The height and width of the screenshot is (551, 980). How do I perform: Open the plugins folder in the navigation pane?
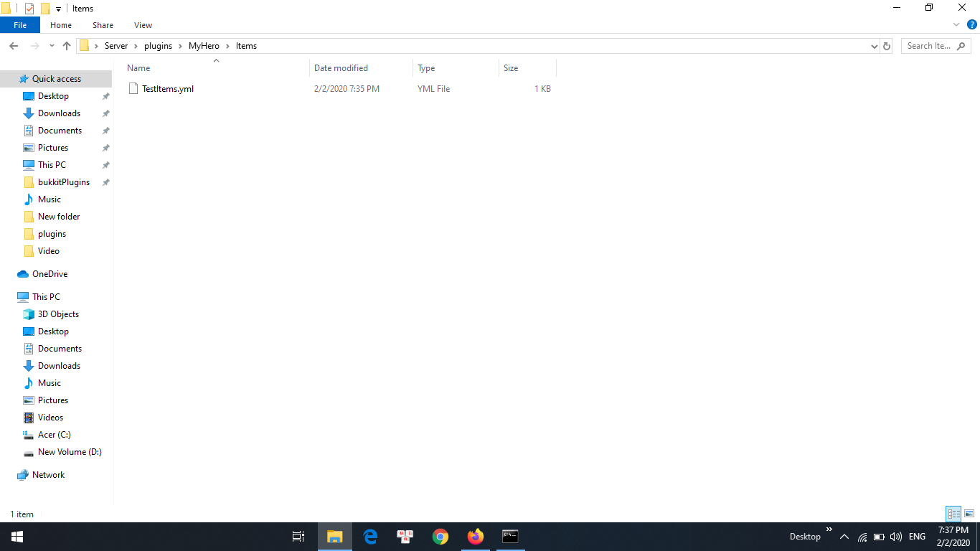[x=52, y=234]
